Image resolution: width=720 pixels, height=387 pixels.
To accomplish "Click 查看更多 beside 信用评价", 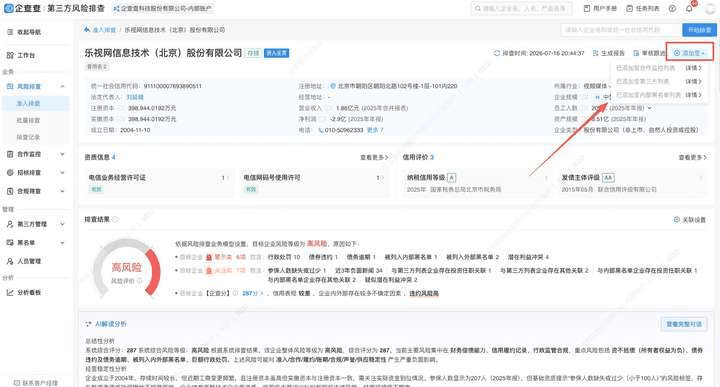I will [x=692, y=157].
